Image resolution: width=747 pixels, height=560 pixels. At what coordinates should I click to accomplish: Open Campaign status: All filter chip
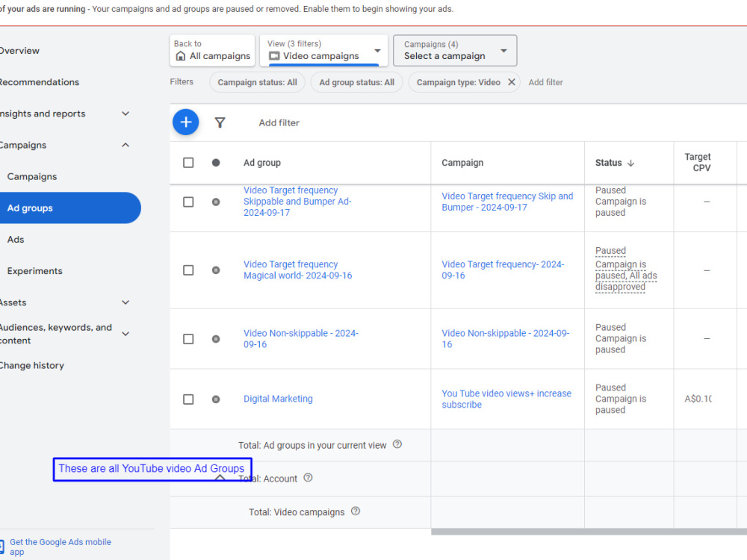[257, 82]
